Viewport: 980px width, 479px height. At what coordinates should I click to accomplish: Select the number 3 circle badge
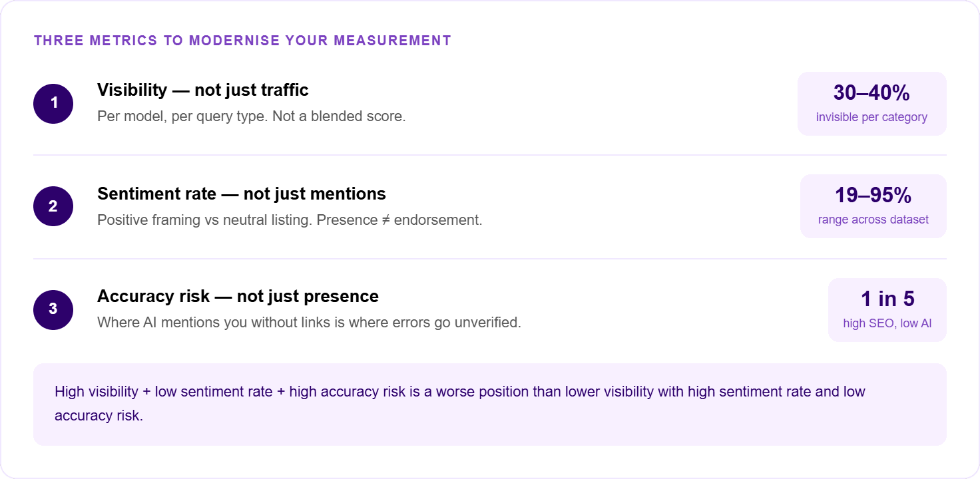click(x=53, y=309)
